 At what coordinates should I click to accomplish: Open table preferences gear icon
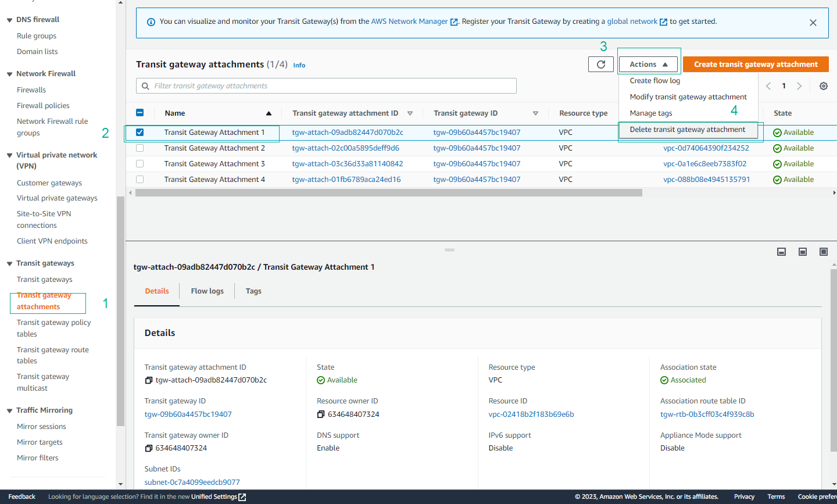coord(824,86)
